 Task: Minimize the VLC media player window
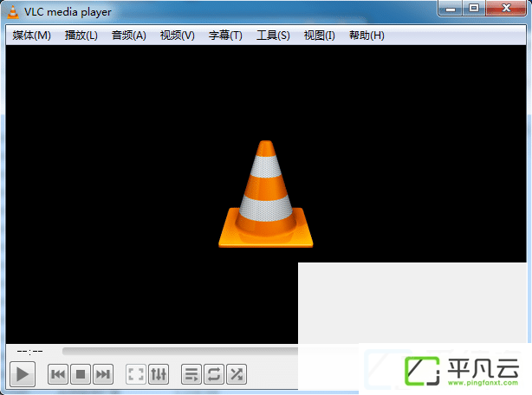451,8
